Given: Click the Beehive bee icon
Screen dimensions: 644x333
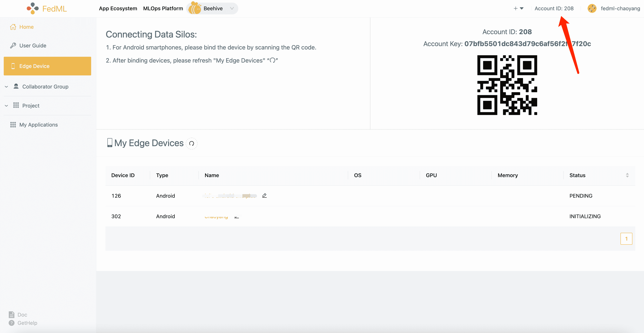Looking at the screenshot, I should point(195,8).
